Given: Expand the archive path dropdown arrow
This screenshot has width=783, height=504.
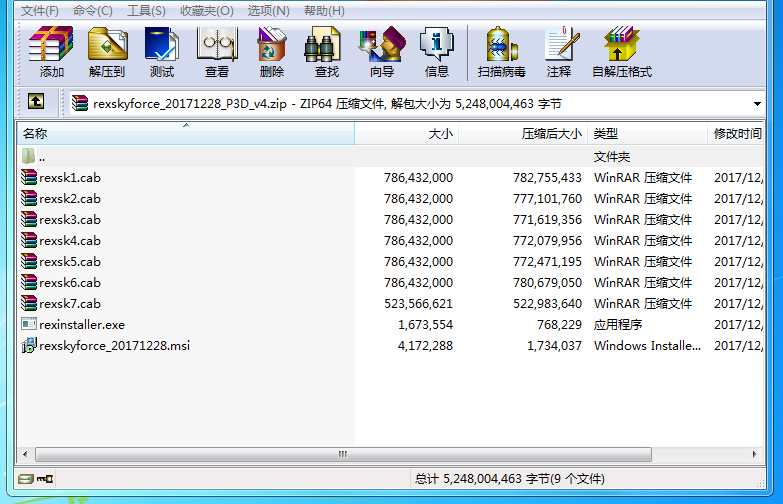Looking at the screenshot, I should 757,104.
